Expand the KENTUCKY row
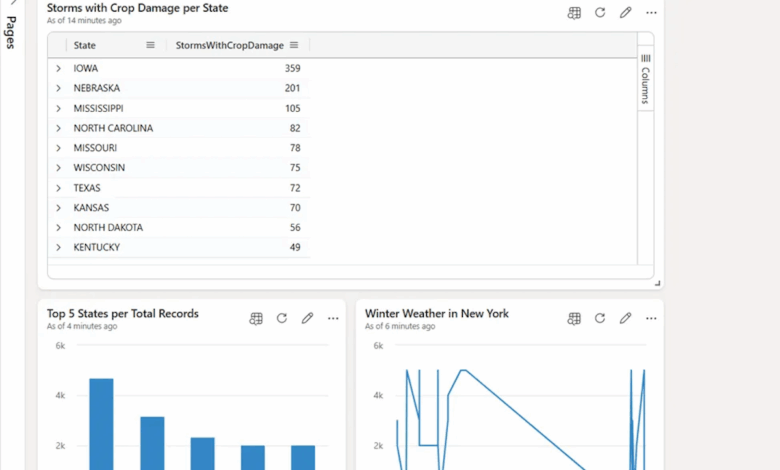This screenshot has width=780, height=470. [59, 247]
